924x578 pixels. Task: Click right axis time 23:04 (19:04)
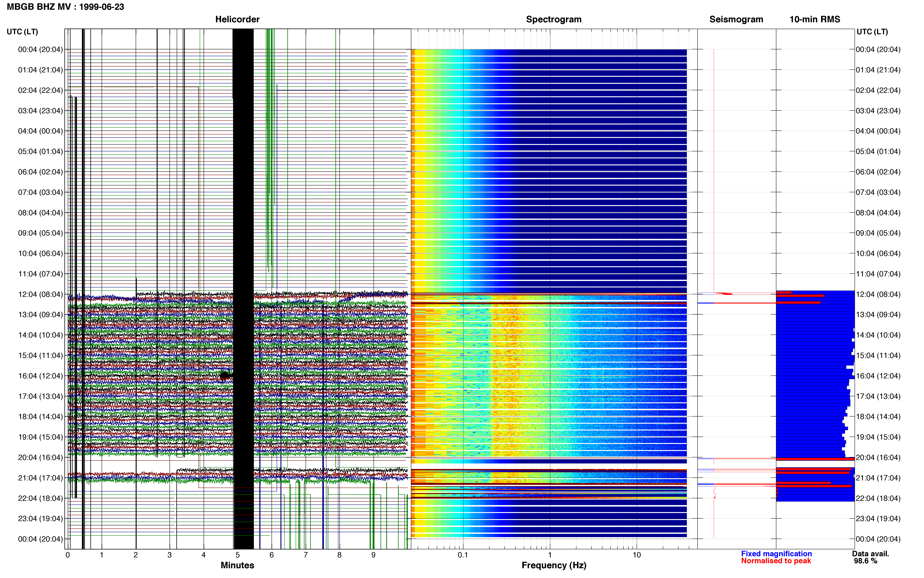click(x=878, y=518)
